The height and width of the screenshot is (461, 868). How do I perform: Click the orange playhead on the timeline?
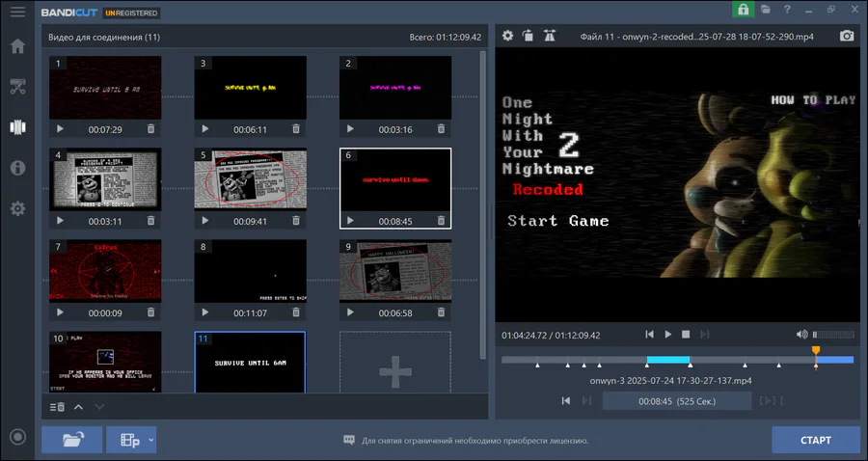click(x=815, y=351)
